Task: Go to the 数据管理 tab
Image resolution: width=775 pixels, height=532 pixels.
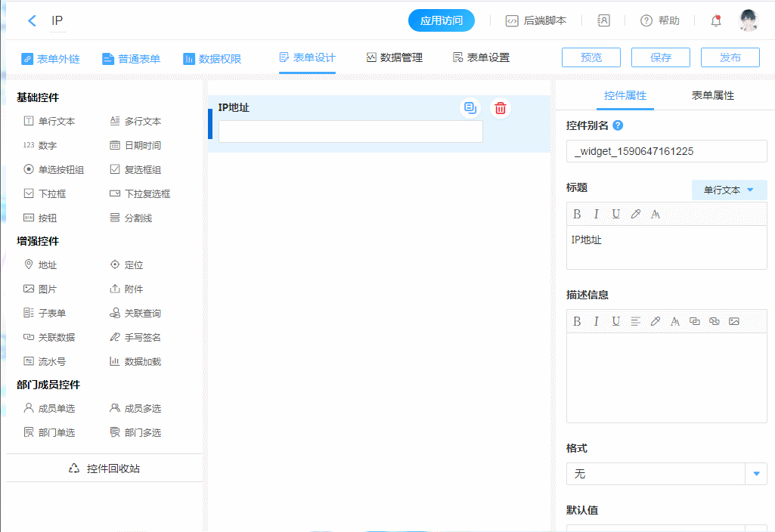Action: tap(394, 58)
